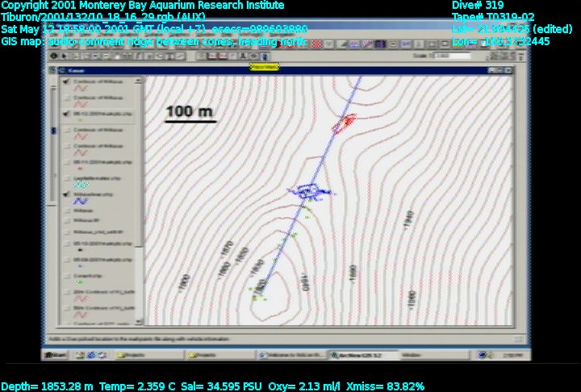Uncheck the layer with the blue line symbol
The width and height of the screenshot is (581, 392).
coord(66,194)
